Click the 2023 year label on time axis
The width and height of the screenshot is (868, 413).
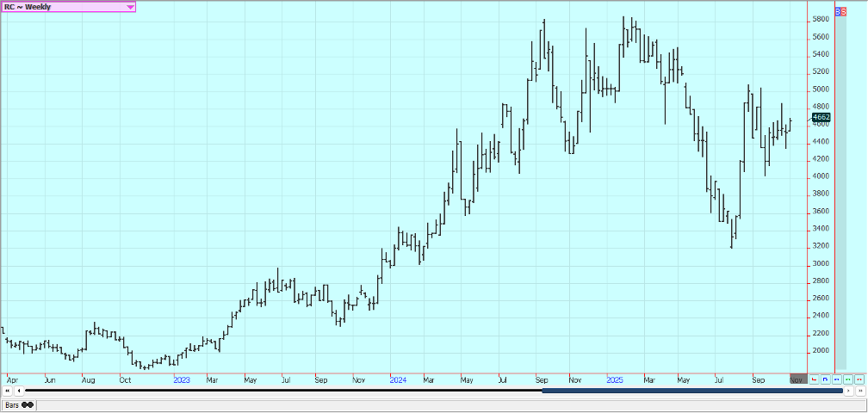coord(181,379)
